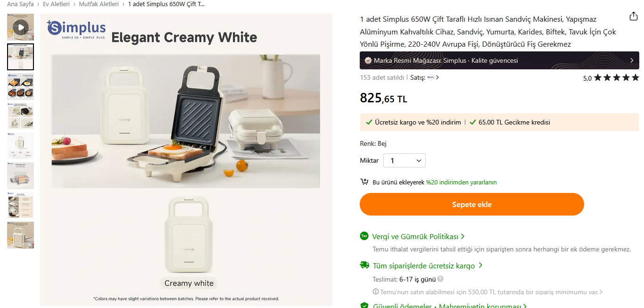Viewport: 644px width, 308px height.
Task: Click the orange Sepete ekle button
Action: point(471,204)
